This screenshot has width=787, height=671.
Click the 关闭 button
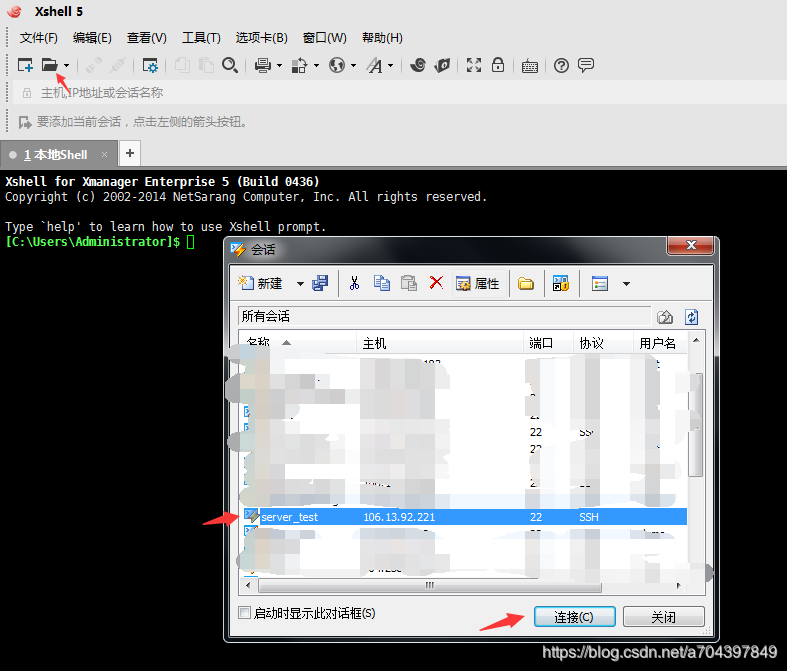[664, 617]
